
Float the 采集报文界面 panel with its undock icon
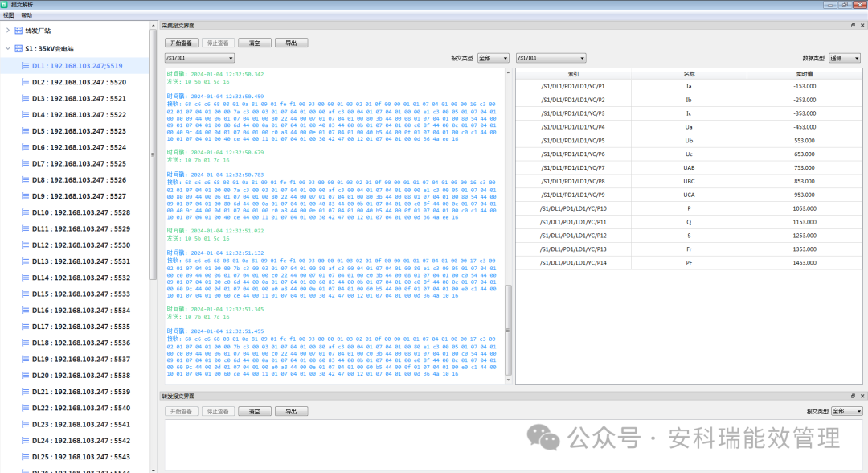[x=853, y=26]
